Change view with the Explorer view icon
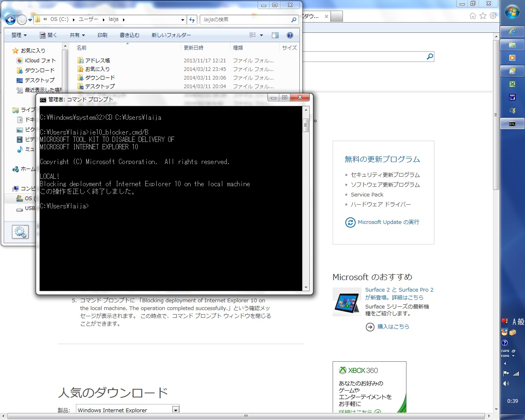The image size is (525, 420). pos(253,35)
